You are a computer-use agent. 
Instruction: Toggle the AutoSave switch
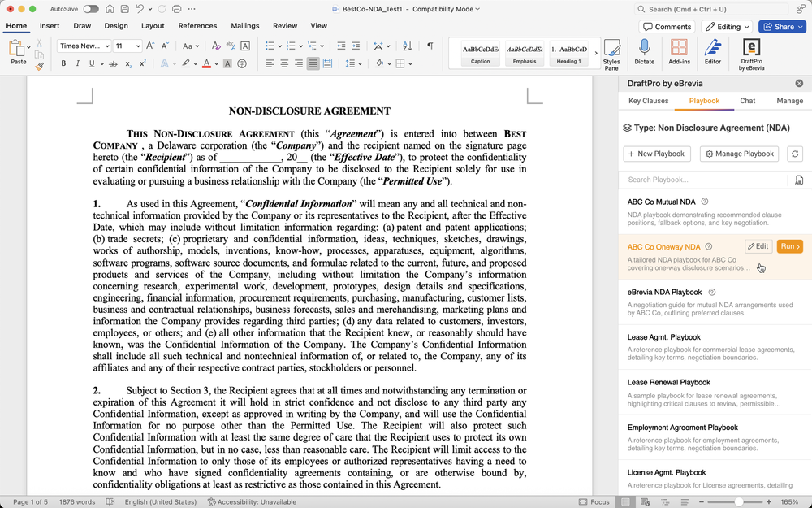coord(91,9)
